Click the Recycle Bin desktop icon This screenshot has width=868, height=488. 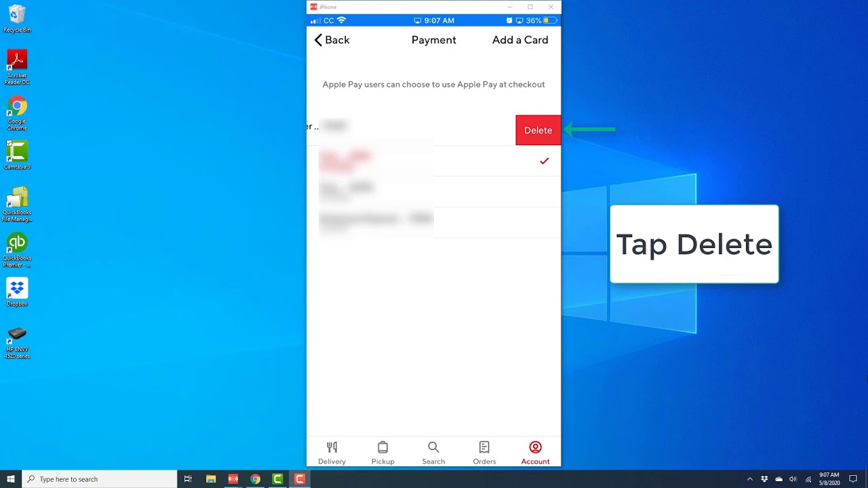tap(17, 19)
